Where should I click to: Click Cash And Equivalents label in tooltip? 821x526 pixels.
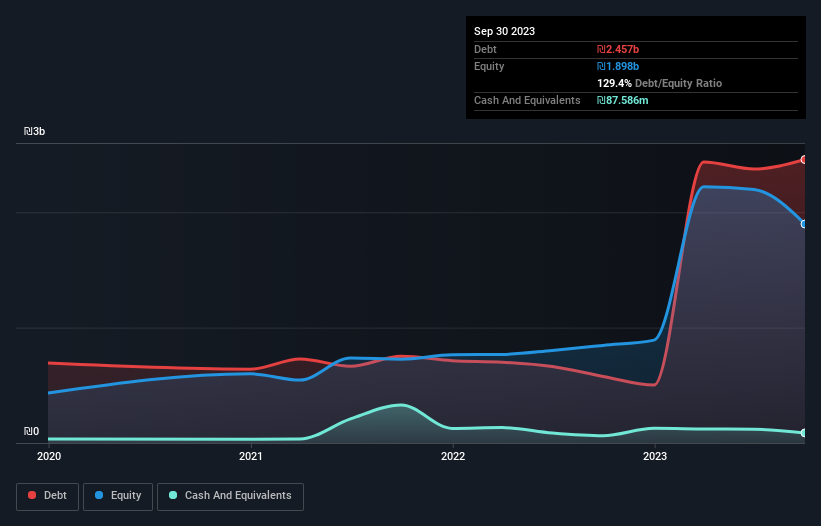pos(527,100)
